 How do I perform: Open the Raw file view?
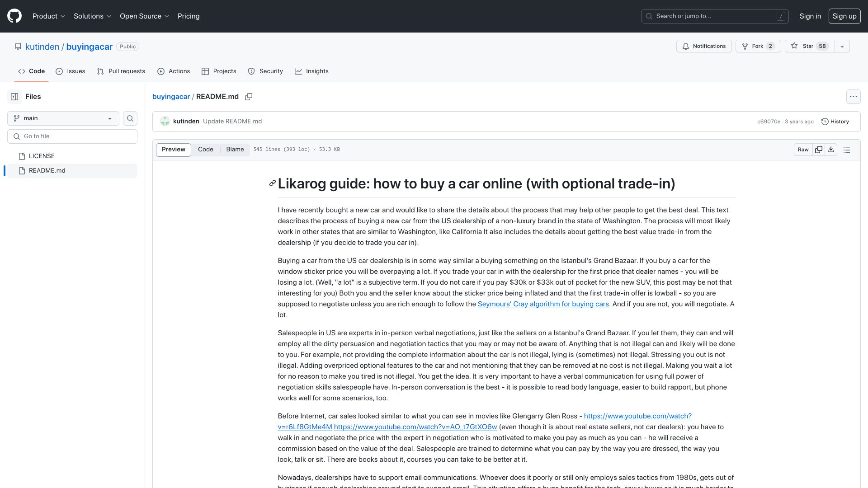803,150
